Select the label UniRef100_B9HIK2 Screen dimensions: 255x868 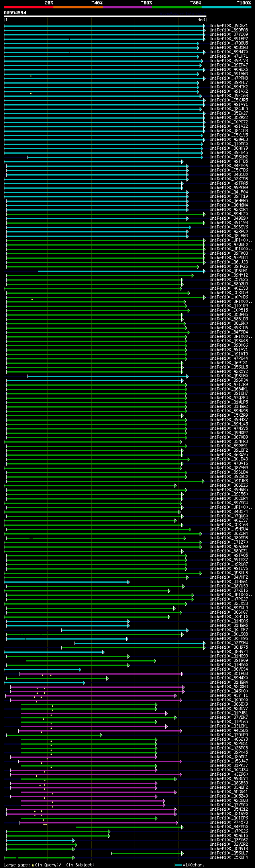(x=229, y=87)
